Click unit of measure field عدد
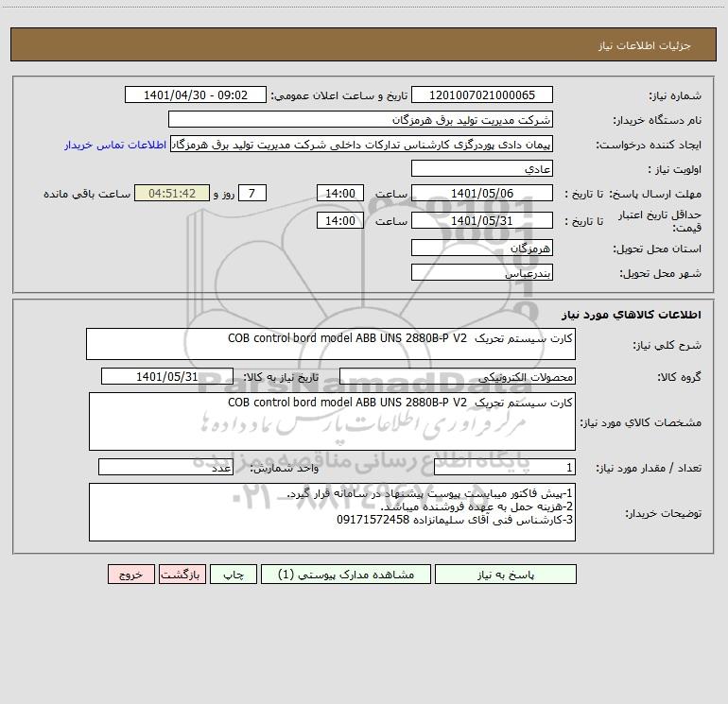The height and width of the screenshot is (704, 728). click(165, 468)
